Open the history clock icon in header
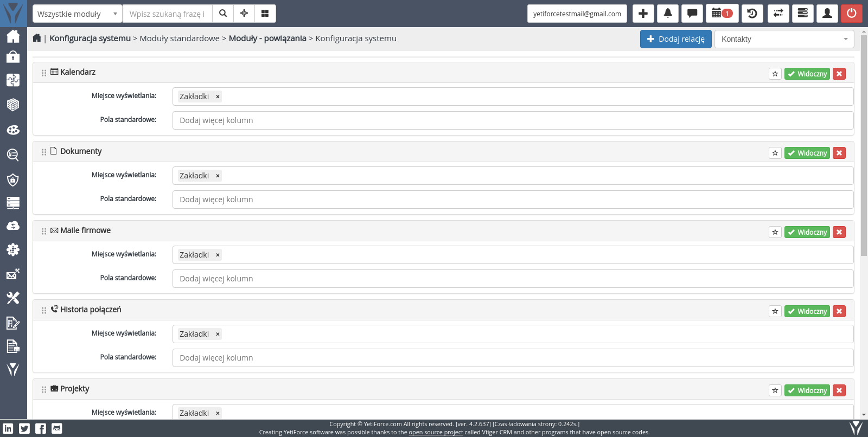This screenshot has height=437, width=868. coord(752,14)
